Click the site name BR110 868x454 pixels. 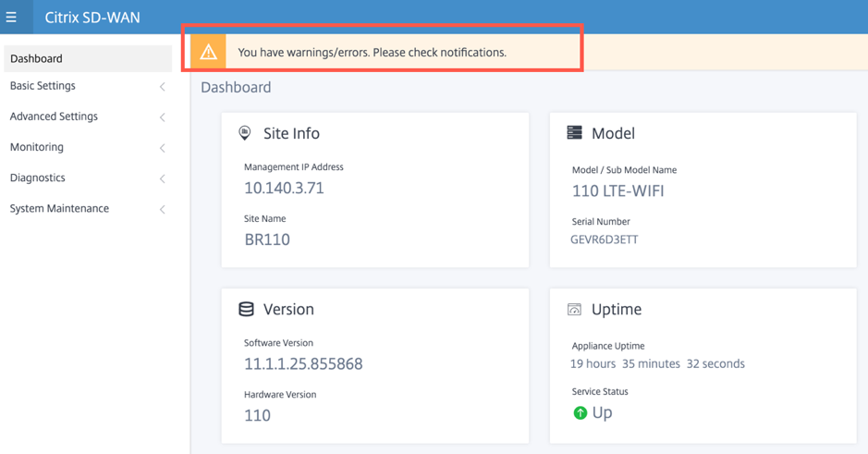tap(267, 239)
